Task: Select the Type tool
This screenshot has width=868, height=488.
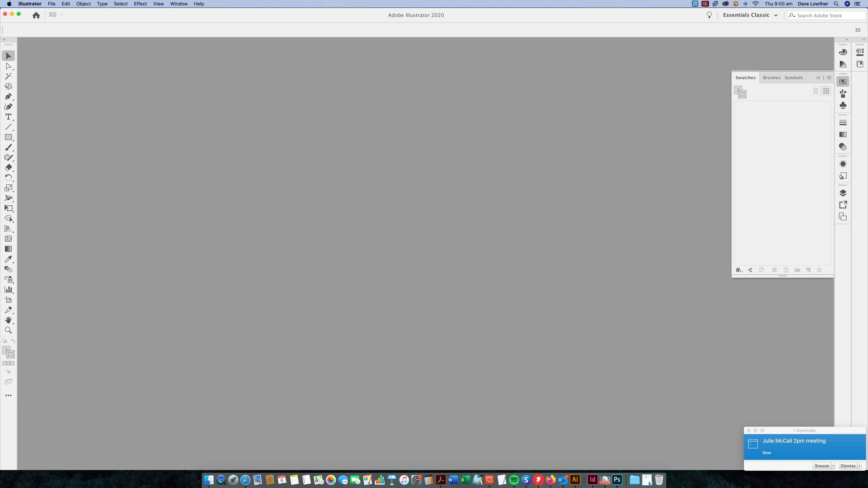Action: (x=8, y=117)
